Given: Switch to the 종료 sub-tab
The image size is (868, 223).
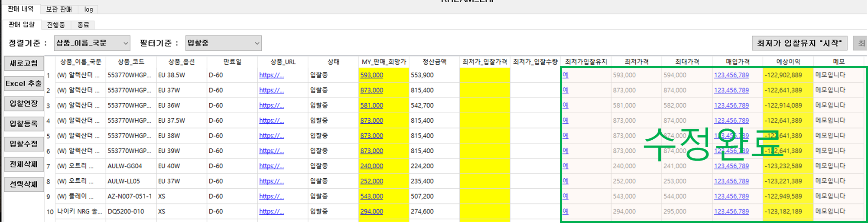Looking at the screenshot, I should click(83, 25).
